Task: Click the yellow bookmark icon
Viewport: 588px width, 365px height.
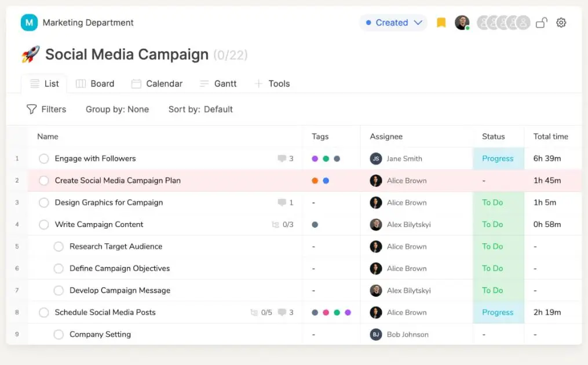Action: pos(441,23)
